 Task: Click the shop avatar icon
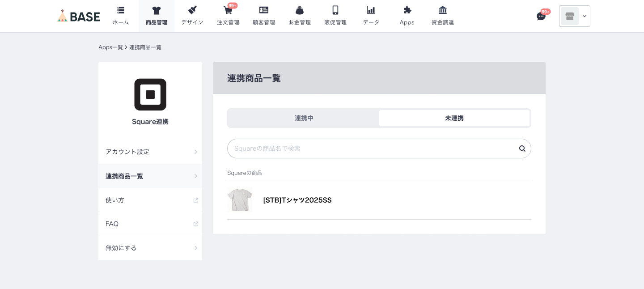(x=570, y=16)
